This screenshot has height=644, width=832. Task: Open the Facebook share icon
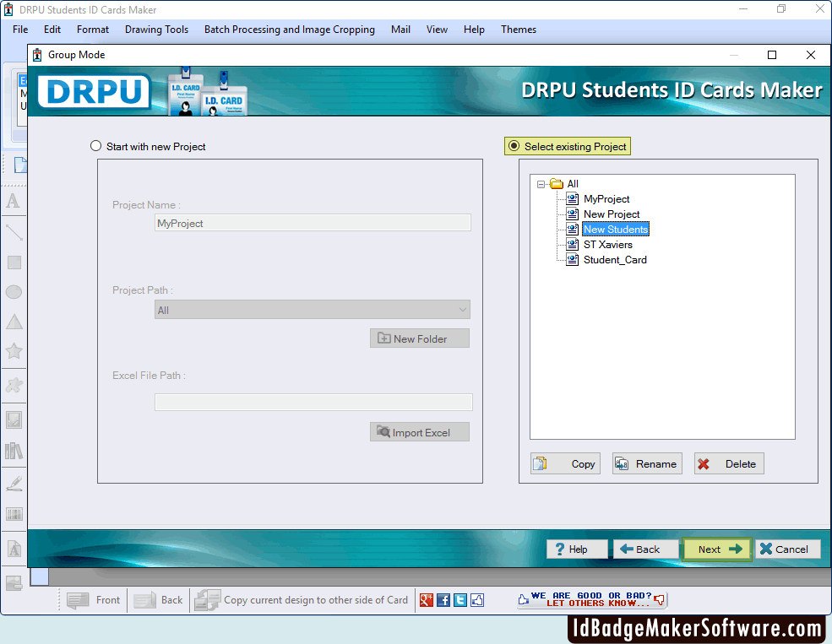443,600
